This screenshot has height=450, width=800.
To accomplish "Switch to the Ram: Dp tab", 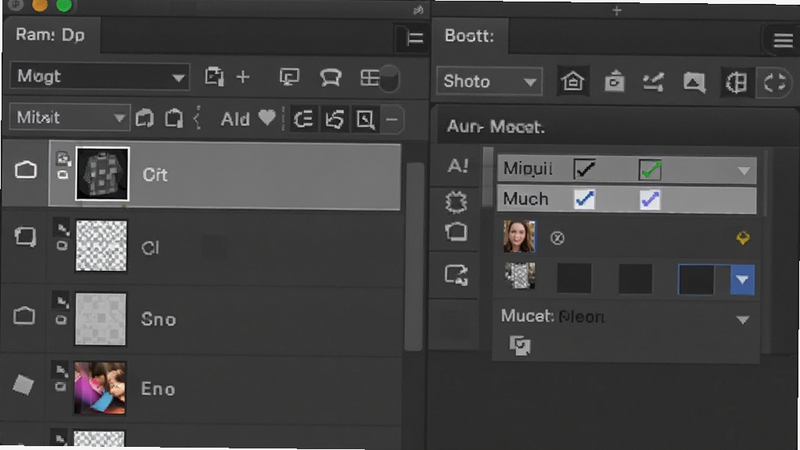I will coord(51,35).
